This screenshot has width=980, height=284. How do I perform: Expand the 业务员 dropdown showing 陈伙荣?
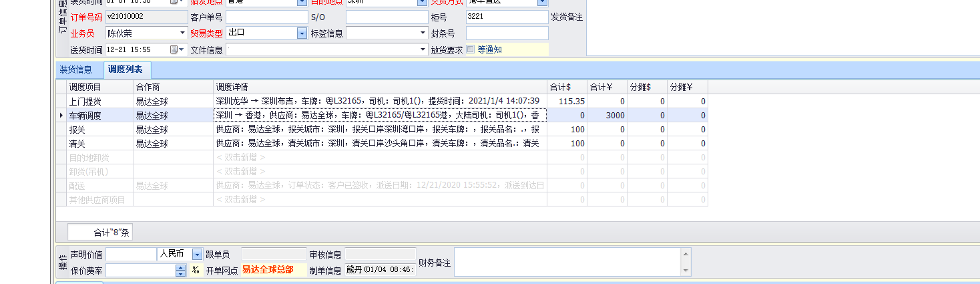click(x=182, y=33)
